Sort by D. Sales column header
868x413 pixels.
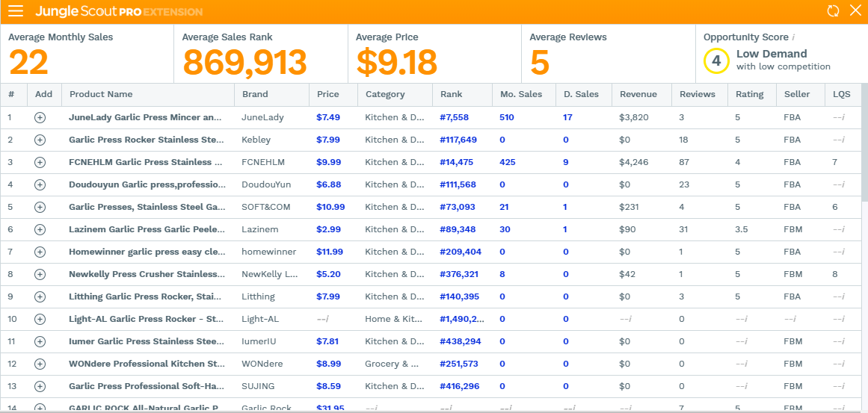coord(581,95)
